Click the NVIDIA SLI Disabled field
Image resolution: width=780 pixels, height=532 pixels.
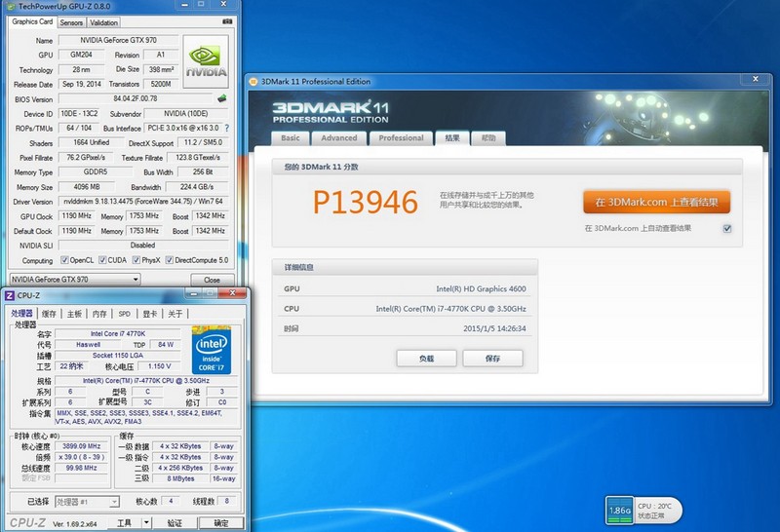[143, 246]
